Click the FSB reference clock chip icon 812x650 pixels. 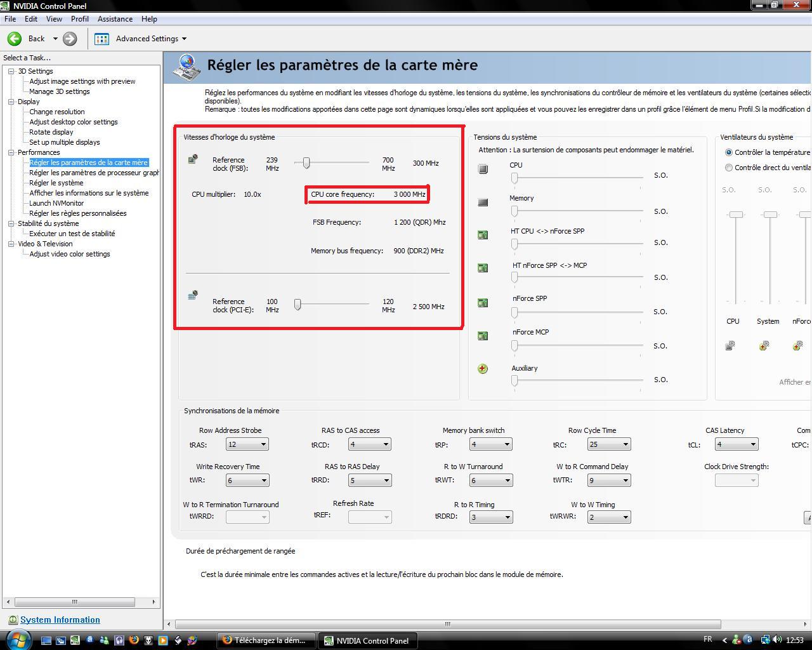(193, 159)
